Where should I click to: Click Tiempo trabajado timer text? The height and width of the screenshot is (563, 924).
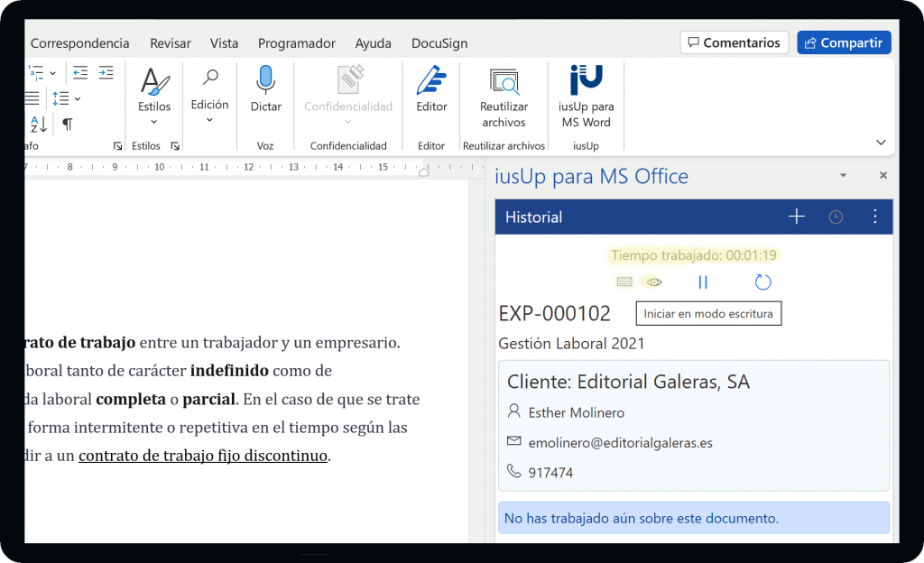coord(694,255)
